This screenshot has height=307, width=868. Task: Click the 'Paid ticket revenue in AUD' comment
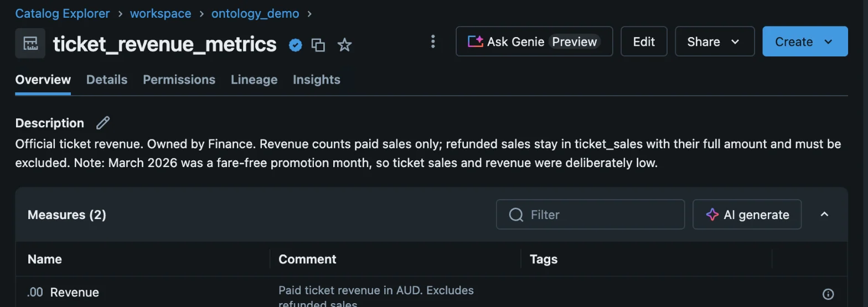coord(376,296)
